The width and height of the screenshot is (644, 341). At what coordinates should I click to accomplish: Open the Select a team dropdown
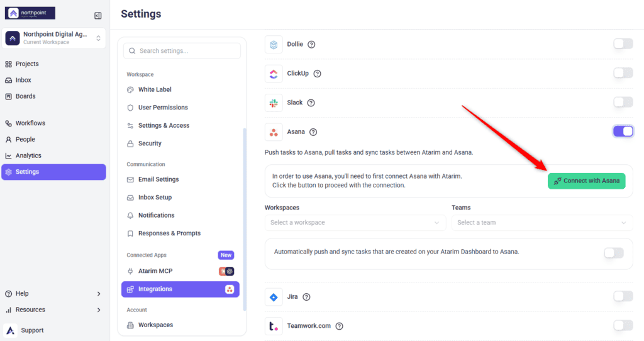point(542,223)
